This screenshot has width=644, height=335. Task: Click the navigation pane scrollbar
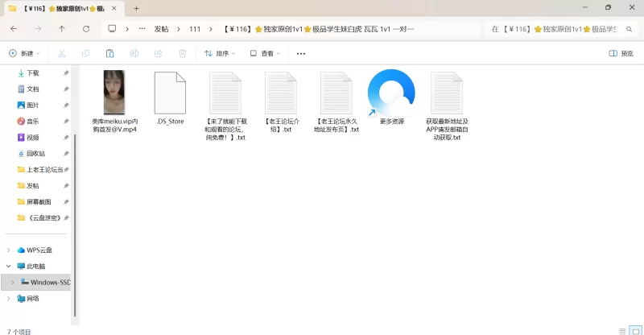(75, 225)
